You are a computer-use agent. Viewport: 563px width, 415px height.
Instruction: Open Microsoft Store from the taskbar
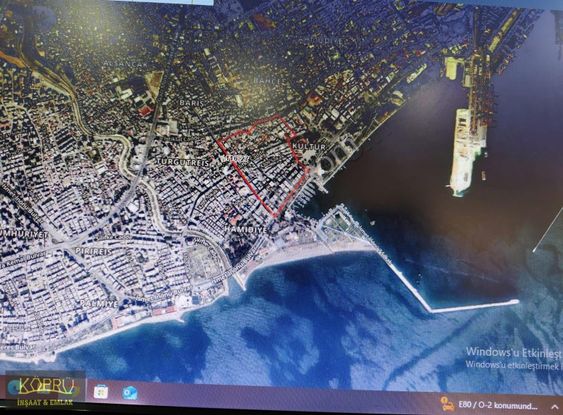pos(101,391)
